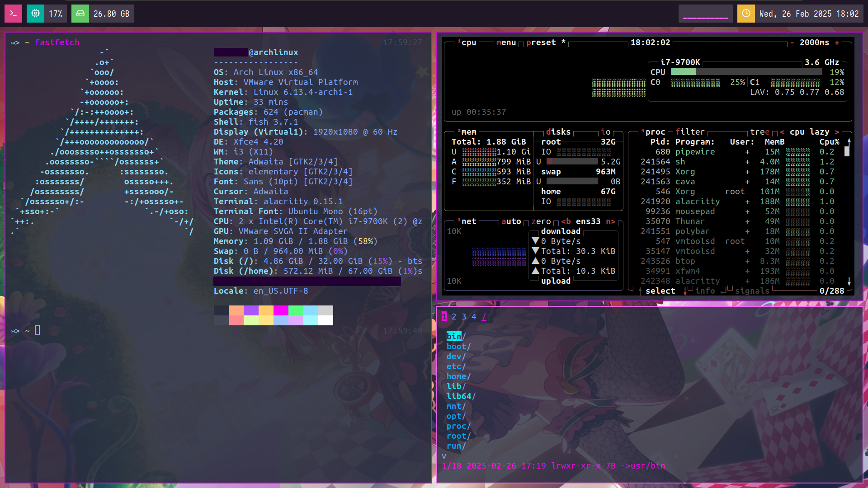868x488 pixels.
Task: Open the process filter field in btop
Action: (690, 132)
